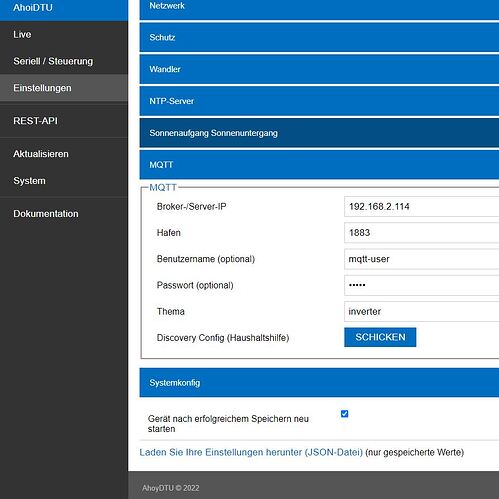The image size is (499, 499).
Task: Expand the Schutz settings section
Action: pos(319,37)
